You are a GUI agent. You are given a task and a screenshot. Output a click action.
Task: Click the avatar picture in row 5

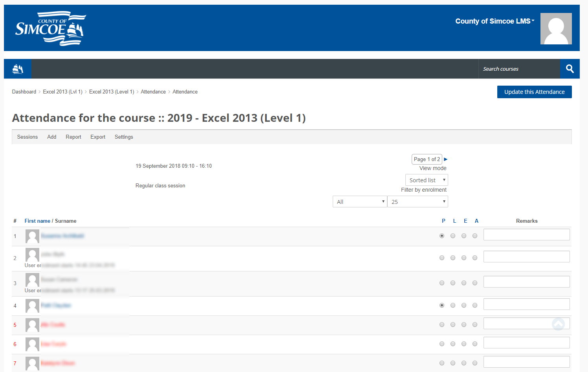coord(32,325)
